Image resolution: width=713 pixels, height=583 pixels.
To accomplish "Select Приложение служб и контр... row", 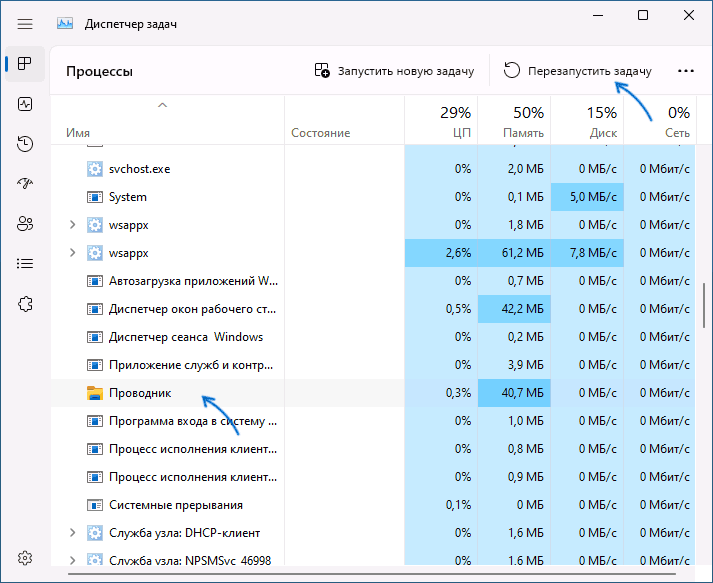I will [x=373, y=365].
